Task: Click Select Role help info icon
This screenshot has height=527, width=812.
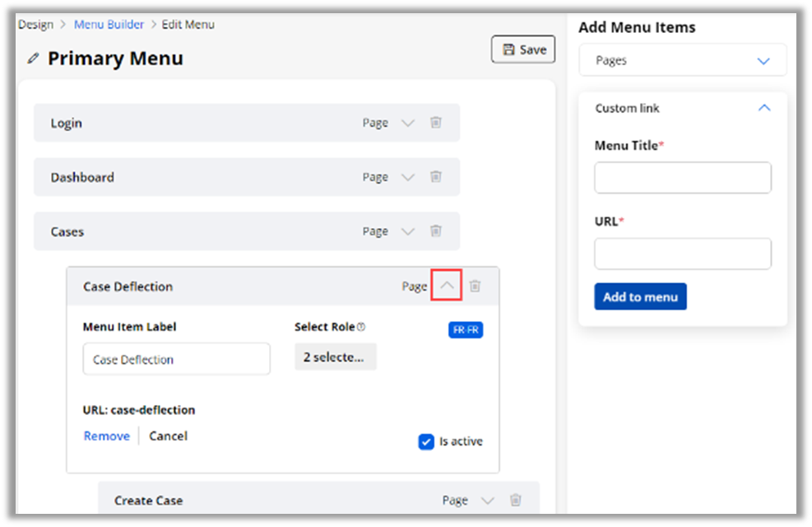Action: (361, 327)
